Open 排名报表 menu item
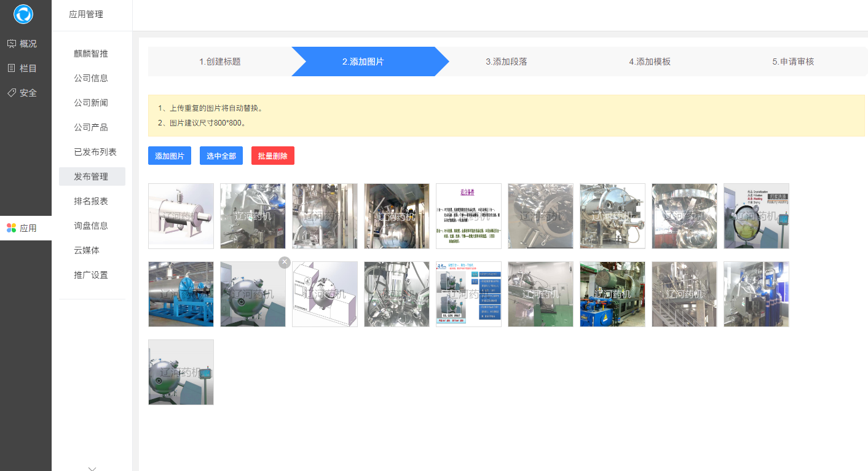 coord(91,201)
